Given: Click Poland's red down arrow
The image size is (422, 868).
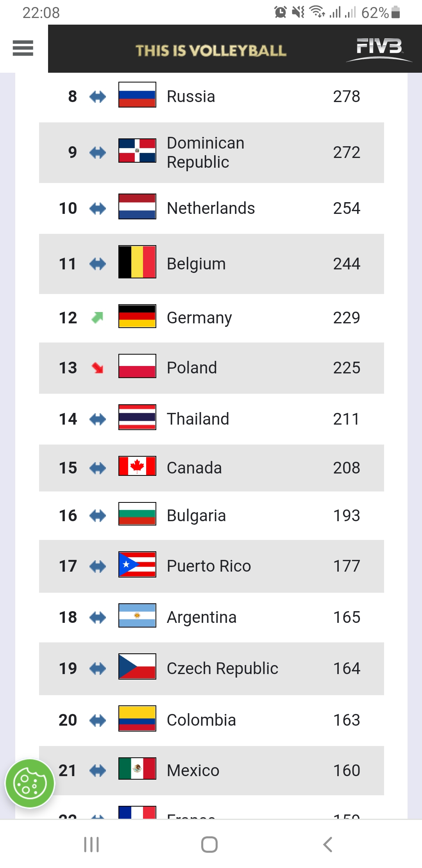Looking at the screenshot, I should 97,368.
